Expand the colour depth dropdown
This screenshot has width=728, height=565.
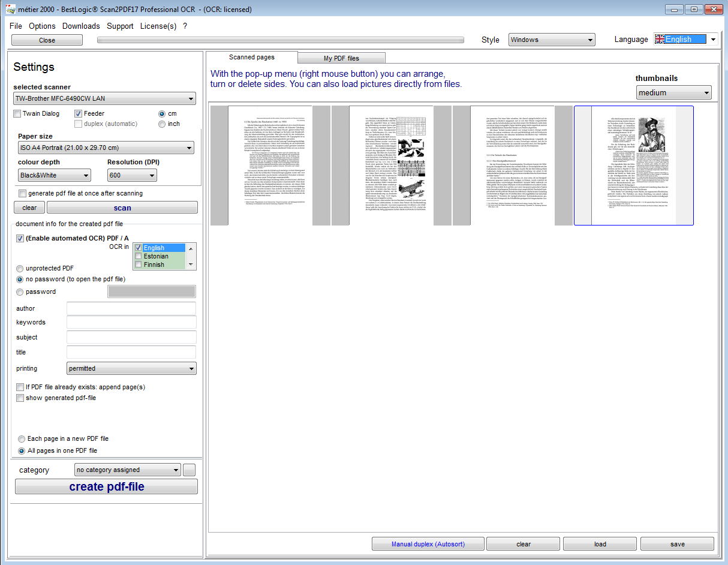[x=54, y=175]
